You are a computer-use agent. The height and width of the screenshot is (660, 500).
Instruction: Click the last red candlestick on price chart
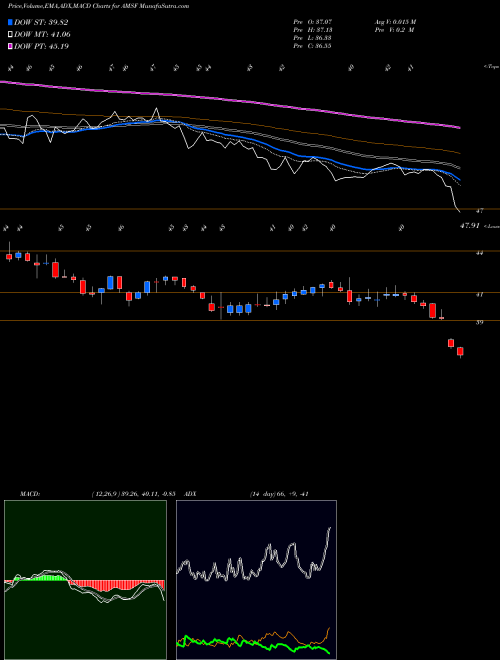pos(460,352)
